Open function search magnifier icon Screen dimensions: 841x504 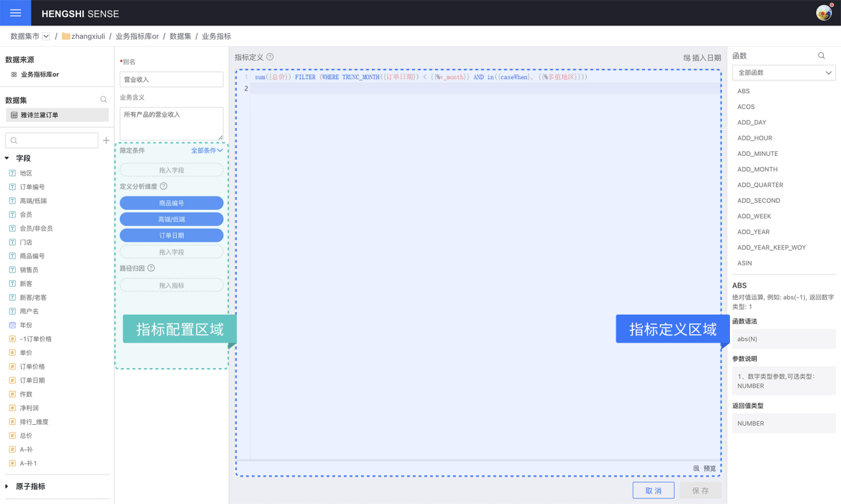(821, 56)
